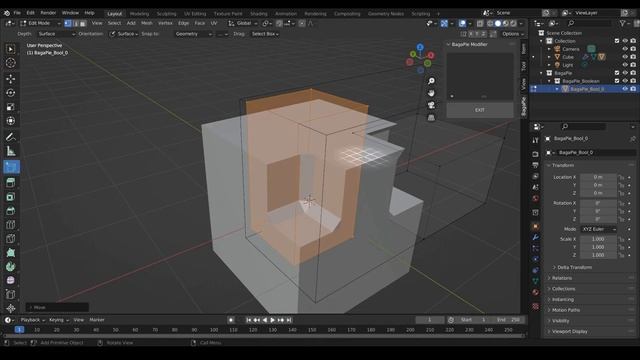
Task: Open the timeline Keying popover
Action: pos(59,320)
